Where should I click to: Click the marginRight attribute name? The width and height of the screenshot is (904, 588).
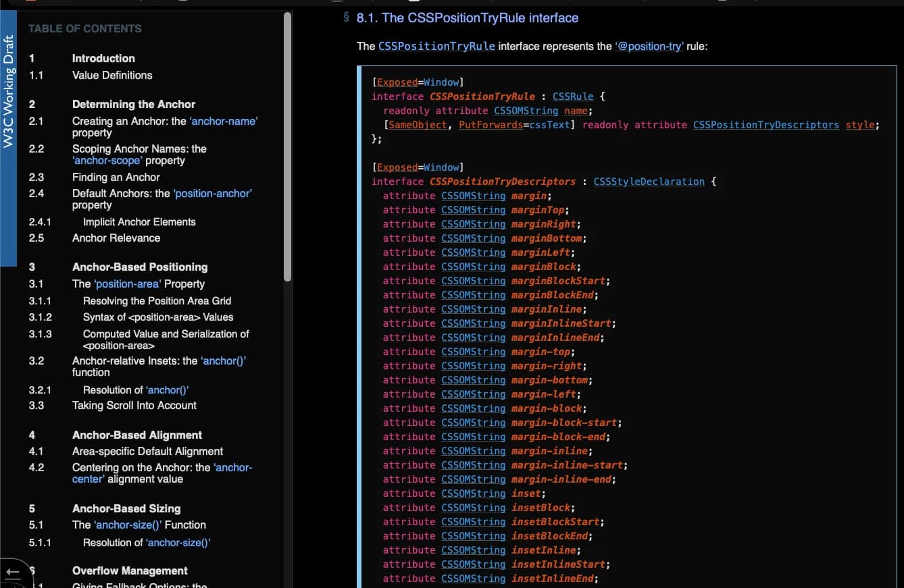(544, 224)
